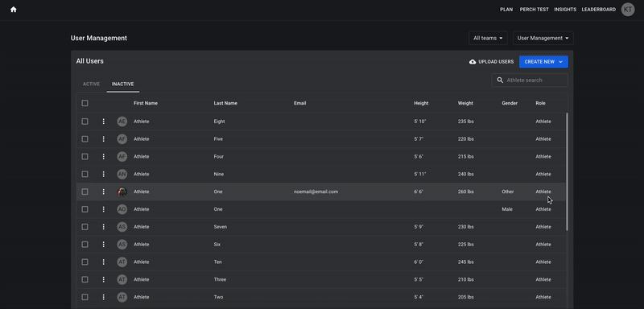Open options menu for Athlete Eight
Viewport: 644px width, 309px height.
coord(104,122)
